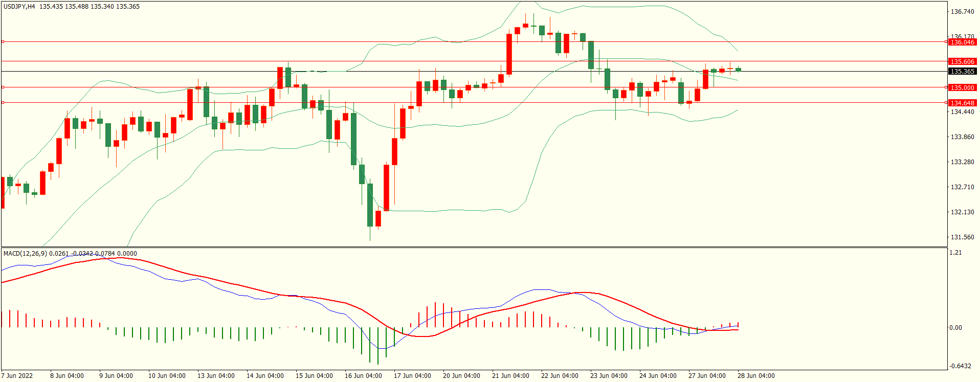Click the 28 Jun 04:00 time label

(756, 376)
